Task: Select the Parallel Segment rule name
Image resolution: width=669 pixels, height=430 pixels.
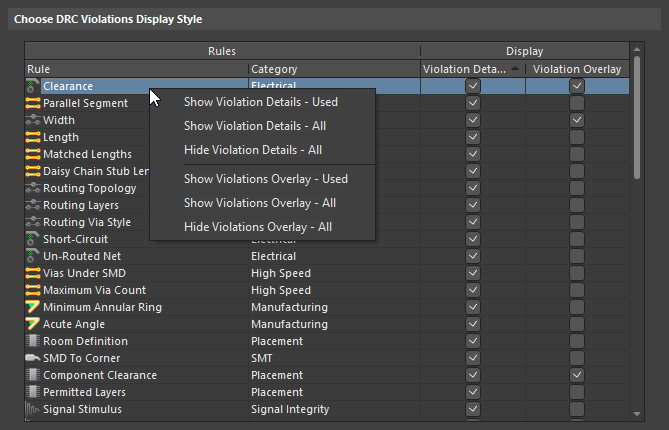Action: point(85,103)
